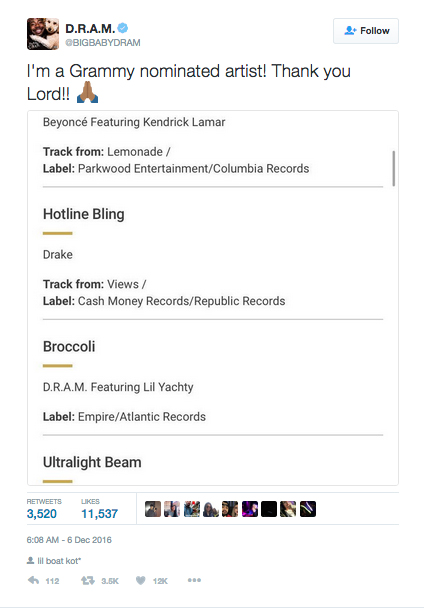
Task: Click the D.R.A.M. display name
Action: click(x=90, y=28)
